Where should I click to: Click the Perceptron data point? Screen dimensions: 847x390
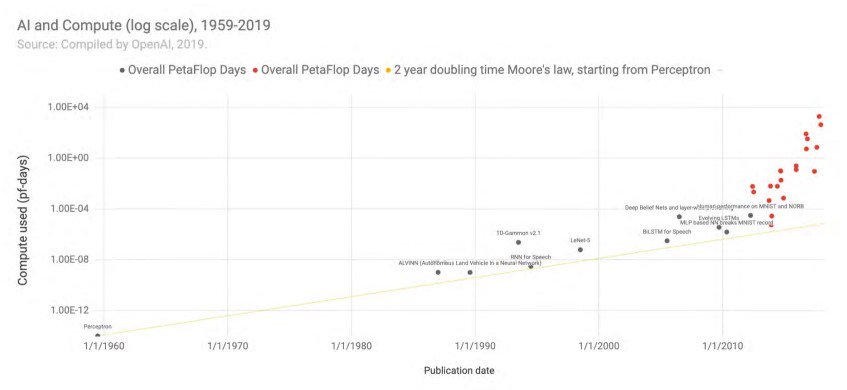pyautogui.click(x=98, y=335)
